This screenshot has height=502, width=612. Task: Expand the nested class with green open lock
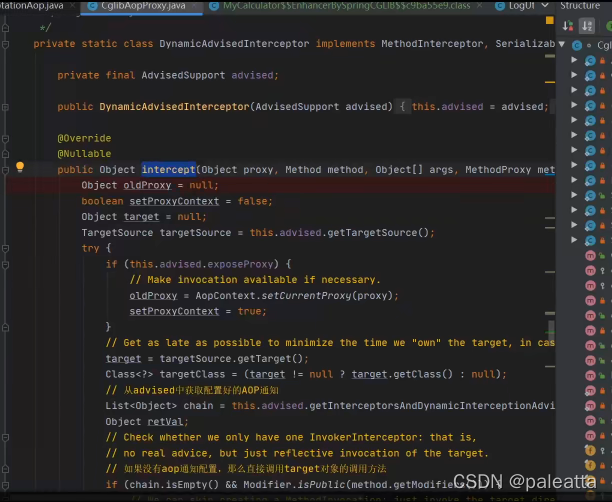(x=574, y=195)
